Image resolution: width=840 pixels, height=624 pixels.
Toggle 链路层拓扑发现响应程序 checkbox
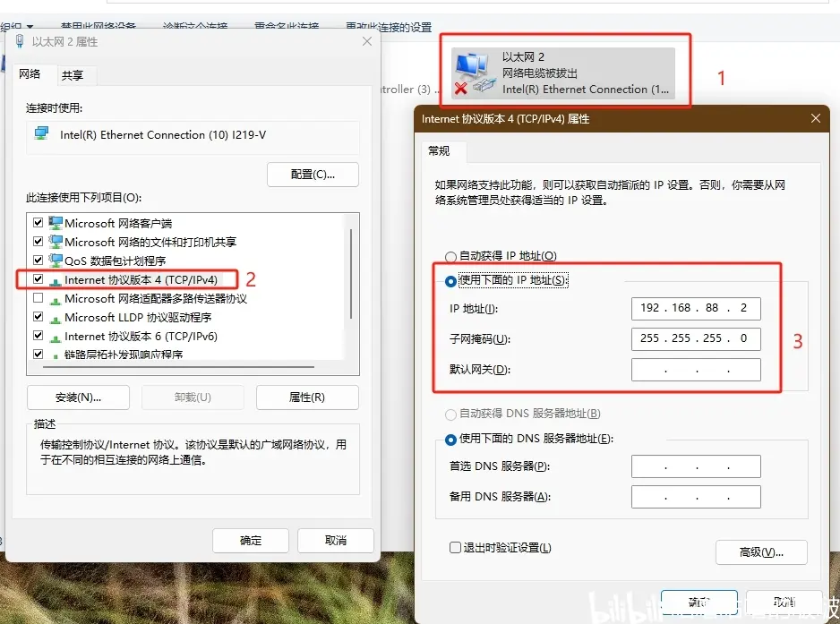38,354
